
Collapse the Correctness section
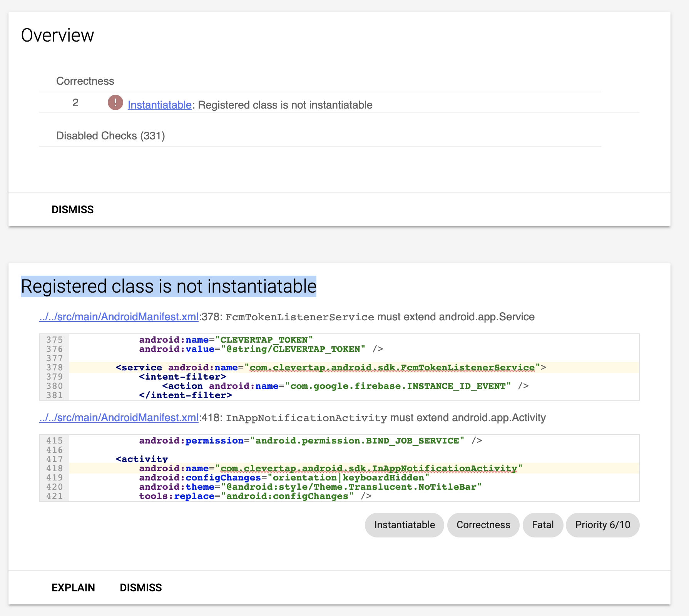click(x=85, y=81)
